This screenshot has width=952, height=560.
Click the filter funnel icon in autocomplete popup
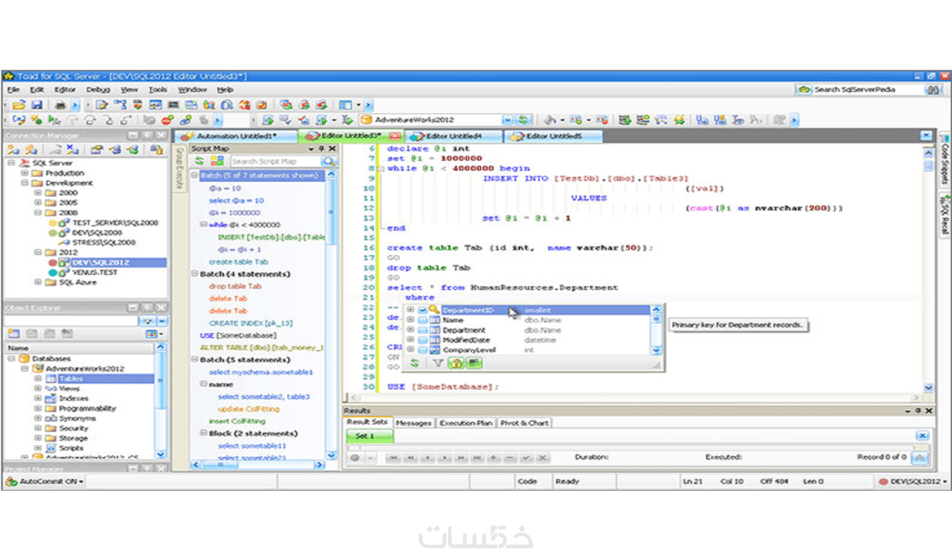pyautogui.click(x=438, y=363)
